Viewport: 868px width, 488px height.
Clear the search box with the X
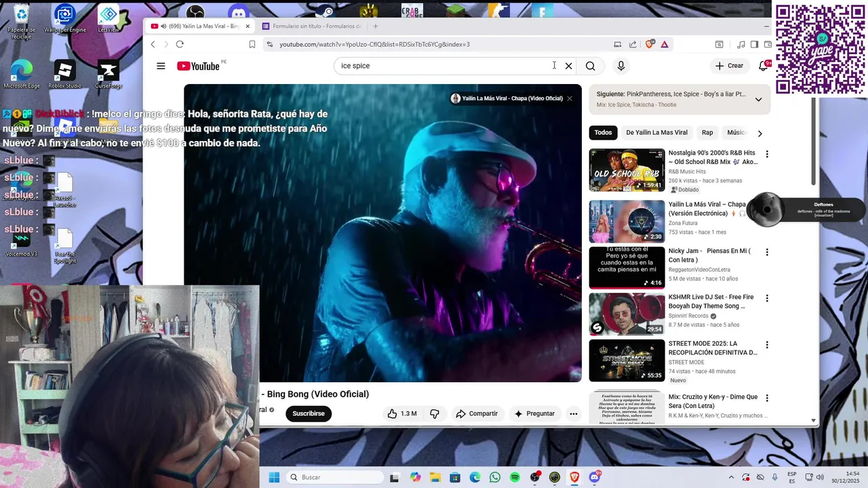click(569, 66)
